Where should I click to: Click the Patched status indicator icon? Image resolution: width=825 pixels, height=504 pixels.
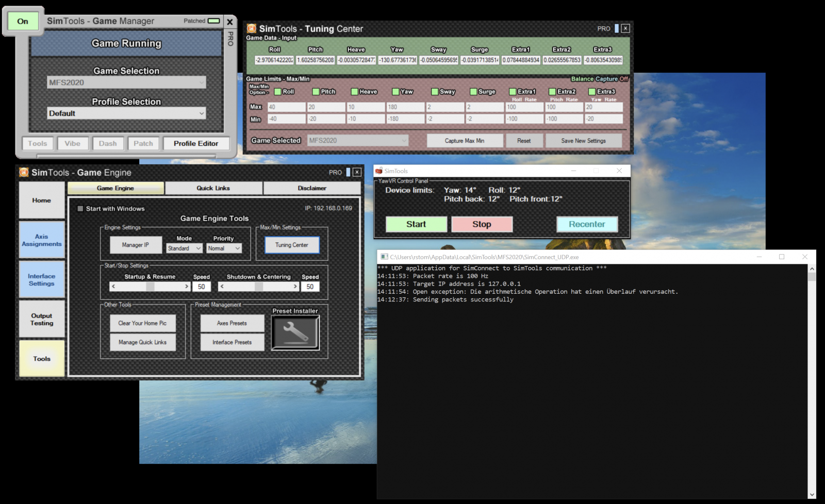click(x=213, y=21)
